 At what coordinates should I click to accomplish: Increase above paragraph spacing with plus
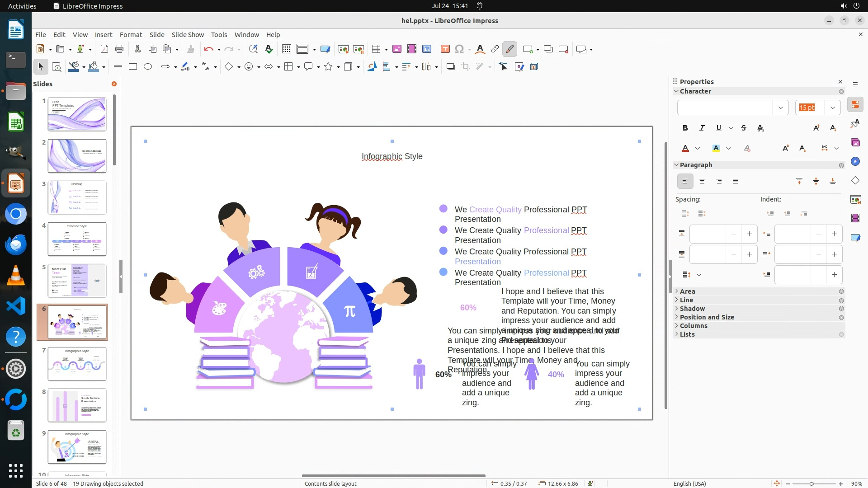tap(749, 234)
